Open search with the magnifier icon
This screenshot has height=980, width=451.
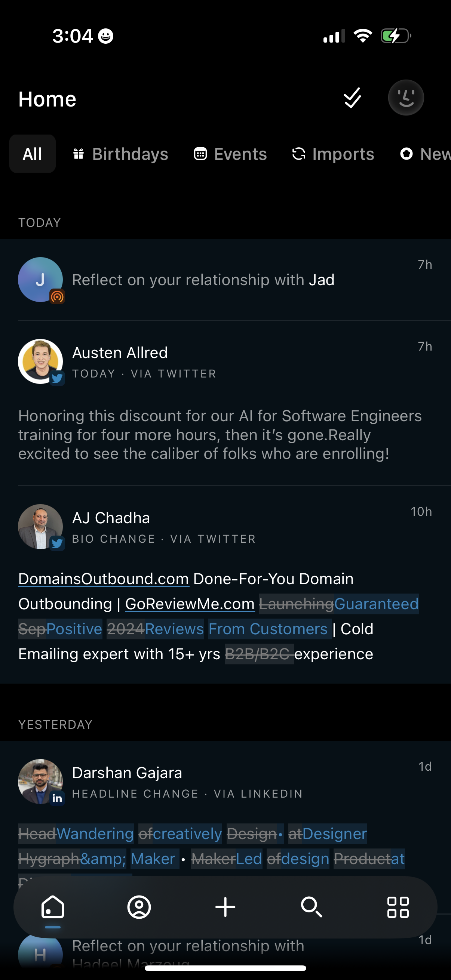pos(312,907)
